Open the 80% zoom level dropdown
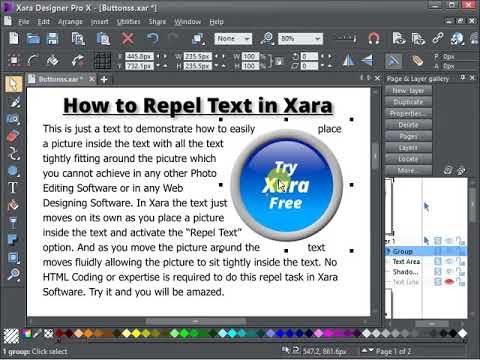Screen dimensions: 480x360 tap(300, 39)
